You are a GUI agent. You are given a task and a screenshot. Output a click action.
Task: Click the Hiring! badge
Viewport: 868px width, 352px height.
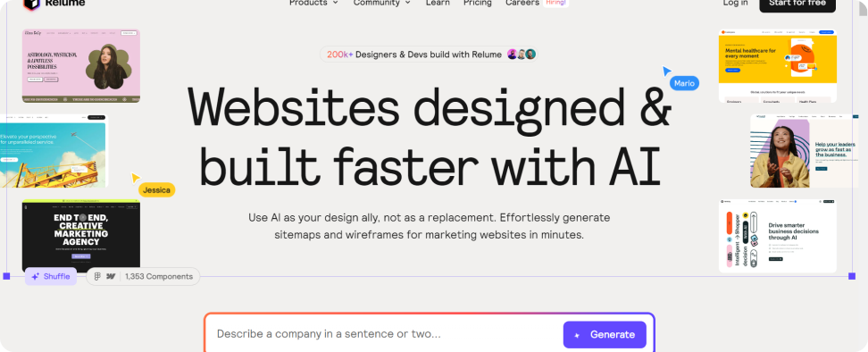tap(555, 3)
